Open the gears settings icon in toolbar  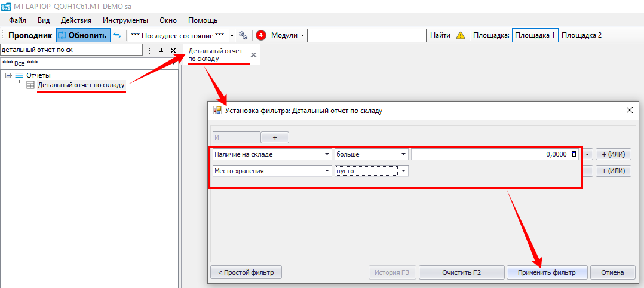(243, 35)
